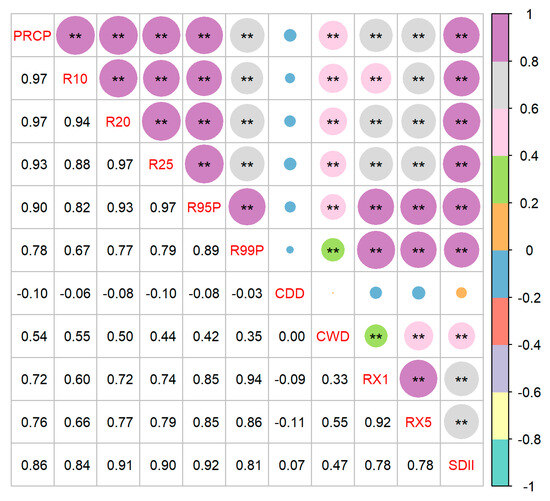Screen dimensions: 550x501
Task: Select the R20 variable label
Action: click(118, 122)
